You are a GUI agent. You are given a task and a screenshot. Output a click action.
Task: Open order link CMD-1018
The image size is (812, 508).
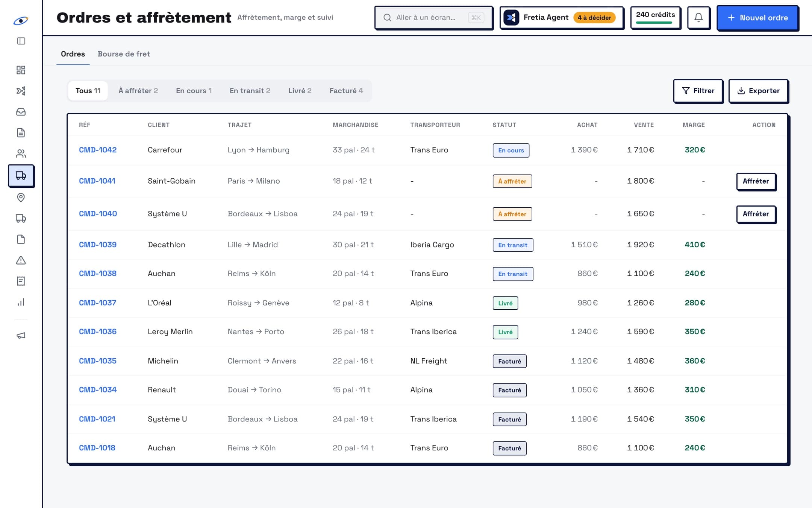(x=97, y=448)
